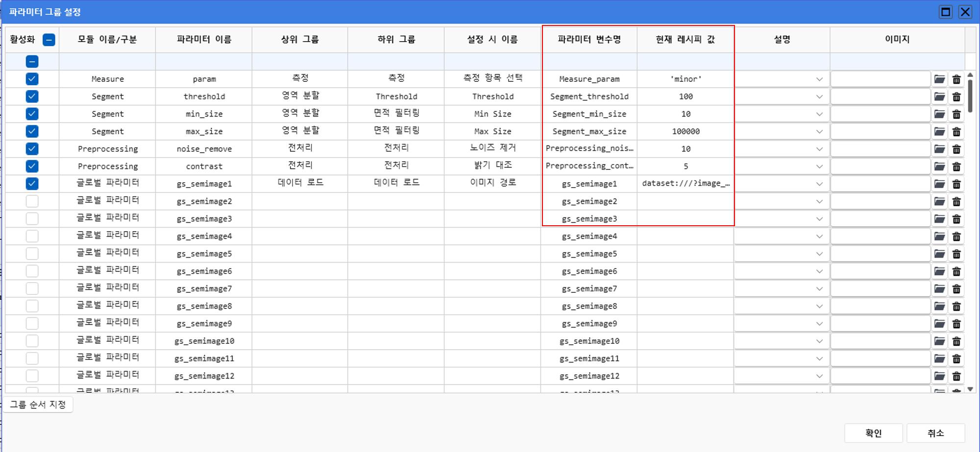Click image path field in gs_semimage3 row

click(x=880, y=219)
